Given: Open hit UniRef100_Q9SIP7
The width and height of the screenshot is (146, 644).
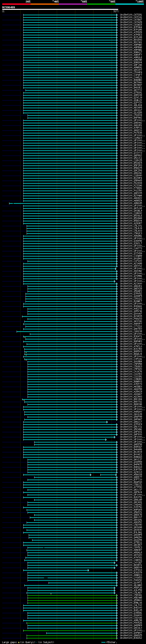Looking at the screenshot, I should [131, 70].
